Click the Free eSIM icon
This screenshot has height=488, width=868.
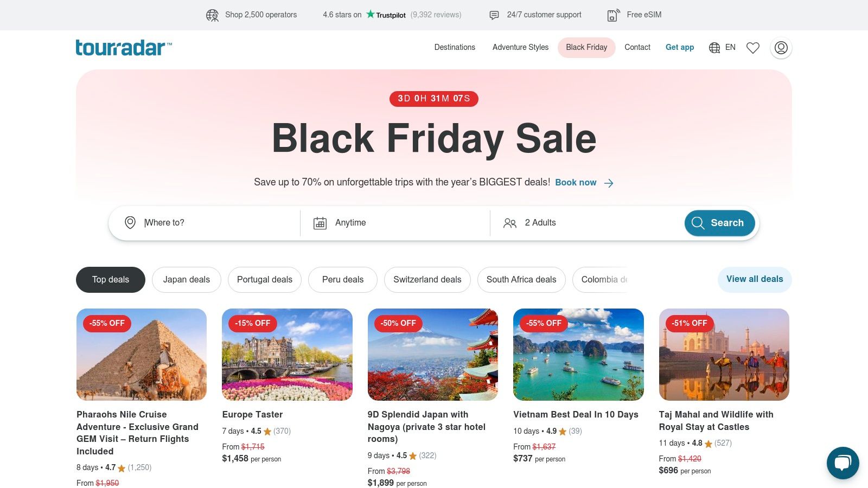[x=613, y=15]
